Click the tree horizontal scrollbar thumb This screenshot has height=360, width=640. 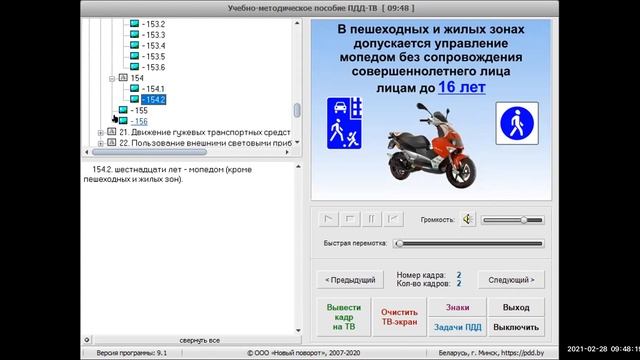149,152
